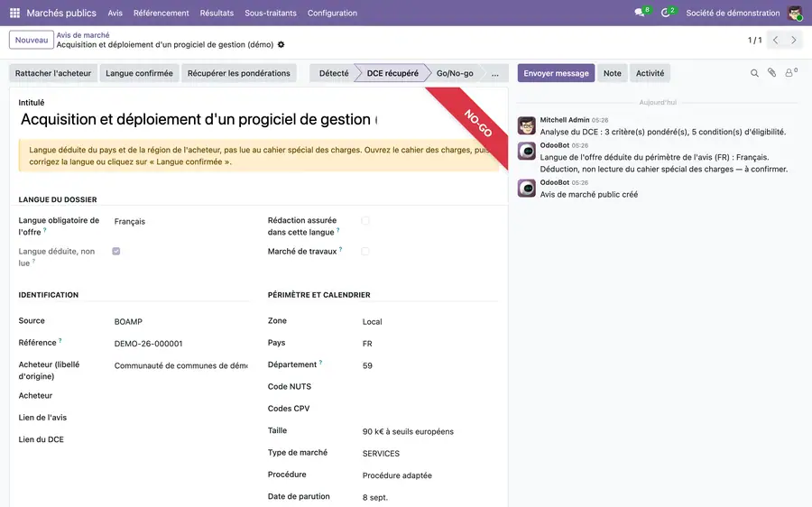Edit the Intitulé title field
This screenshot has width=812, height=507.
(198, 120)
